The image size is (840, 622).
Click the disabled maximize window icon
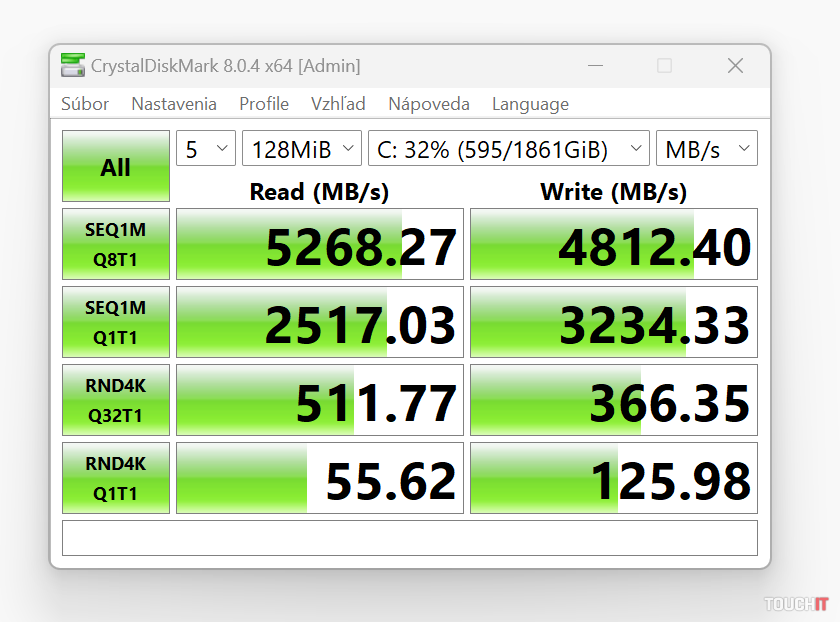coord(664,66)
